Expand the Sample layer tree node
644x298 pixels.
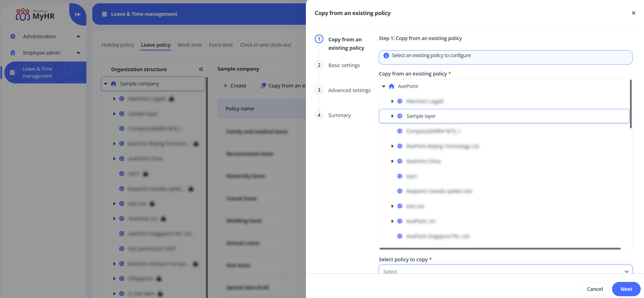tap(392, 116)
